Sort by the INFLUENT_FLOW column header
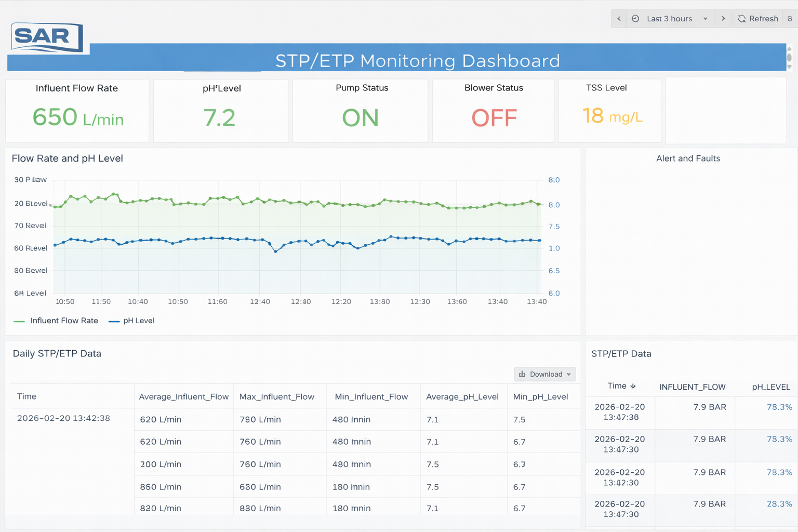 [x=692, y=387]
